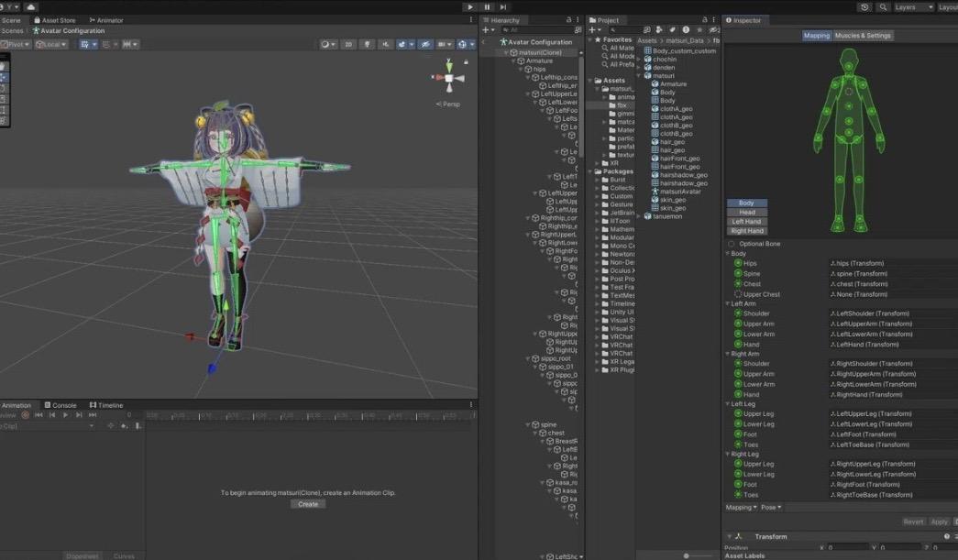This screenshot has height=560, width=958.
Task: Toggle the Hierarchy panel lock icon
Action: click(568, 20)
